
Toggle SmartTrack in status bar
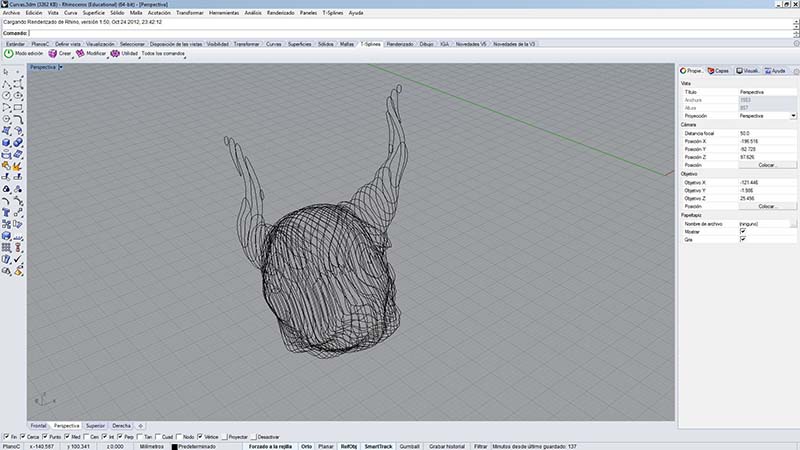coord(378,446)
